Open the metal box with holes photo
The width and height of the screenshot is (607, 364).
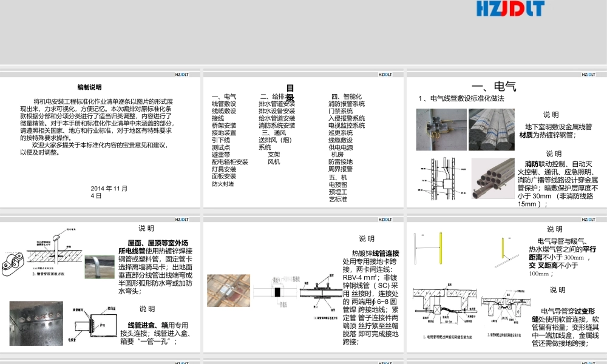coord(36,323)
